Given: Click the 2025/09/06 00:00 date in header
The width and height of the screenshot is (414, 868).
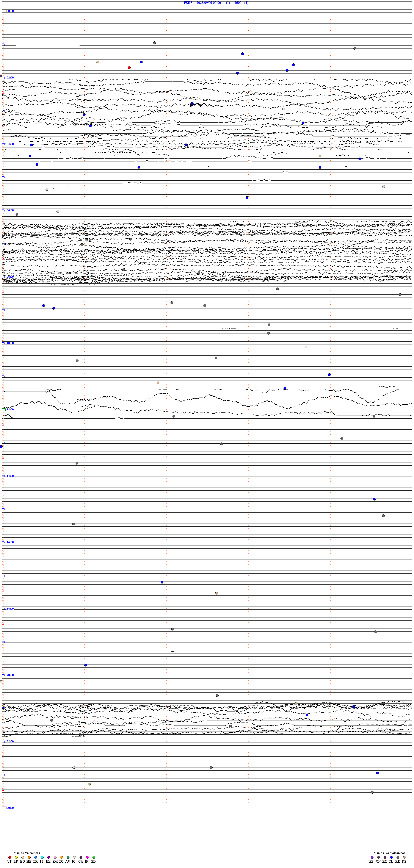Looking at the screenshot, I should pos(209,3).
